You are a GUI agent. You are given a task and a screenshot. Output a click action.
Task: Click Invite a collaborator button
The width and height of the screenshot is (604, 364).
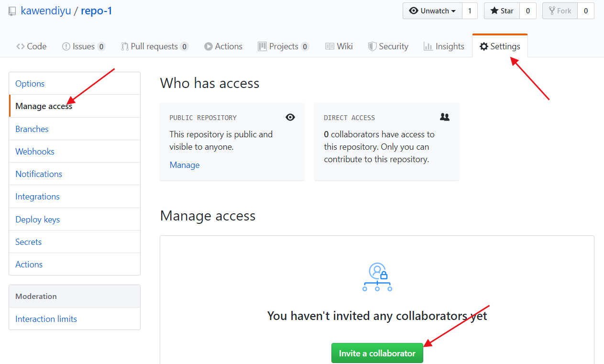[x=377, y=353]
